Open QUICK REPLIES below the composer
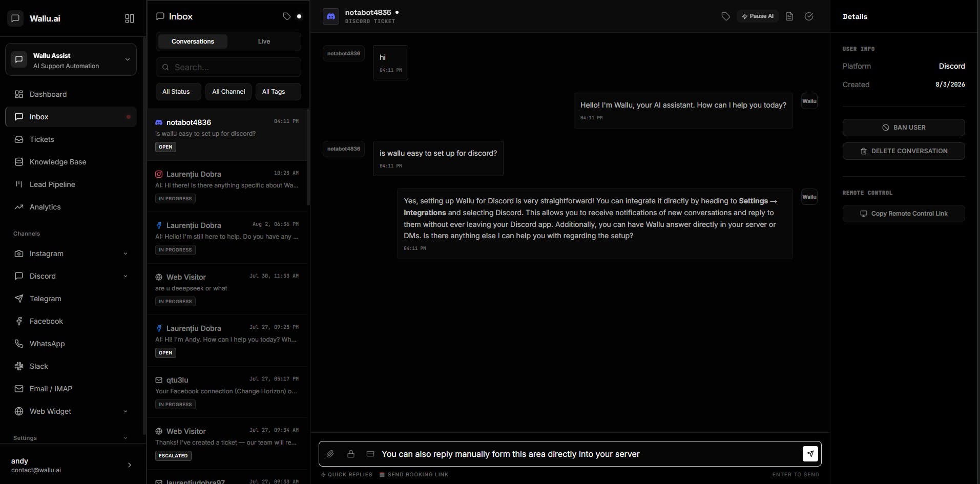 tap(347, 475)
